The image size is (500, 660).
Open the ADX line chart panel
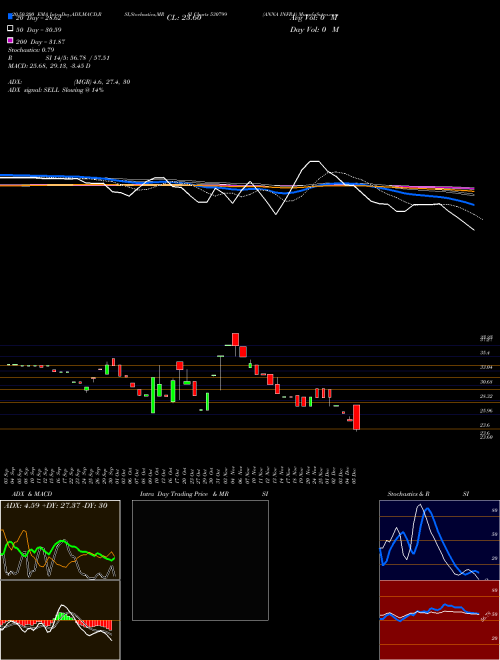click(x=60, y=540)
